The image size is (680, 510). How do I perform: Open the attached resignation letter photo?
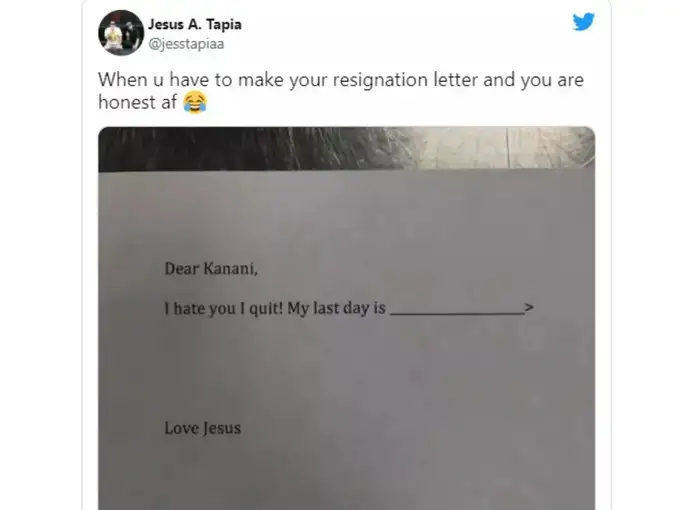tap(347, 318)
